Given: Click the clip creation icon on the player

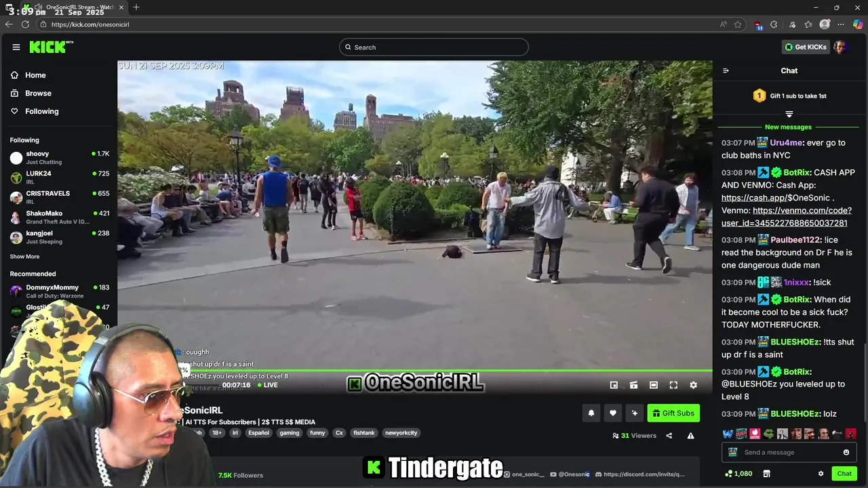Looking at the screenshot, I should (633, 385).
